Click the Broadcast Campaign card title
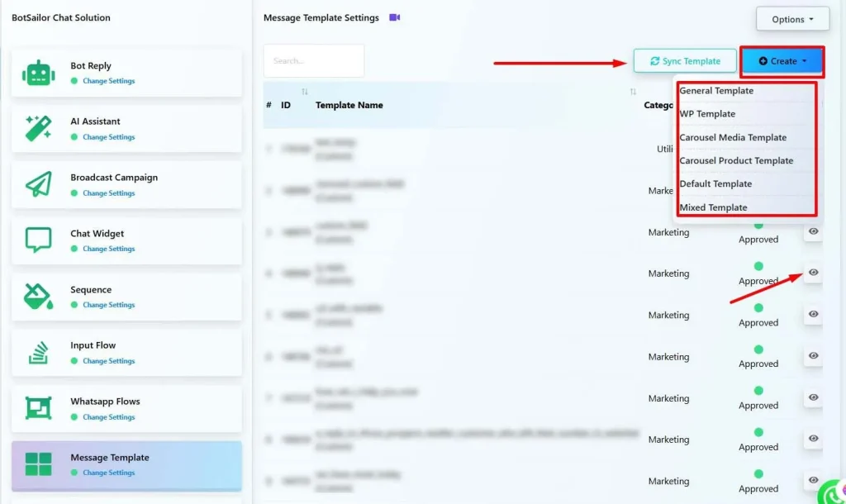 pyautogui.click(x=114, y=178)
